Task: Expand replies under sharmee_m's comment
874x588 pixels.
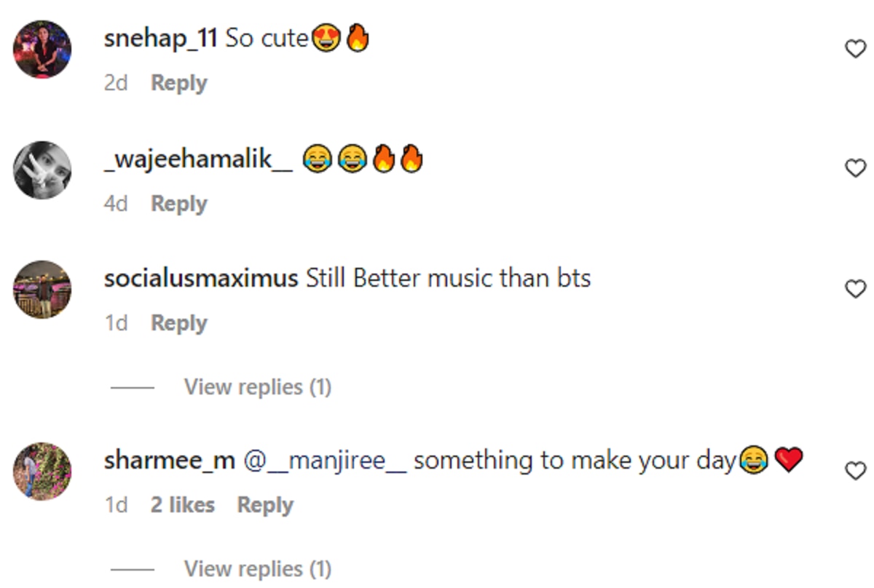Action: tap(257, 568)
